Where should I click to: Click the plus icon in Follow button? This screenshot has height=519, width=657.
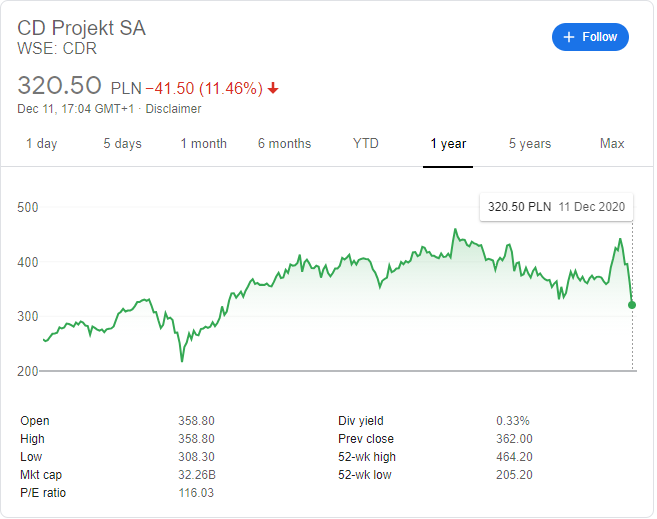[569, 37]
